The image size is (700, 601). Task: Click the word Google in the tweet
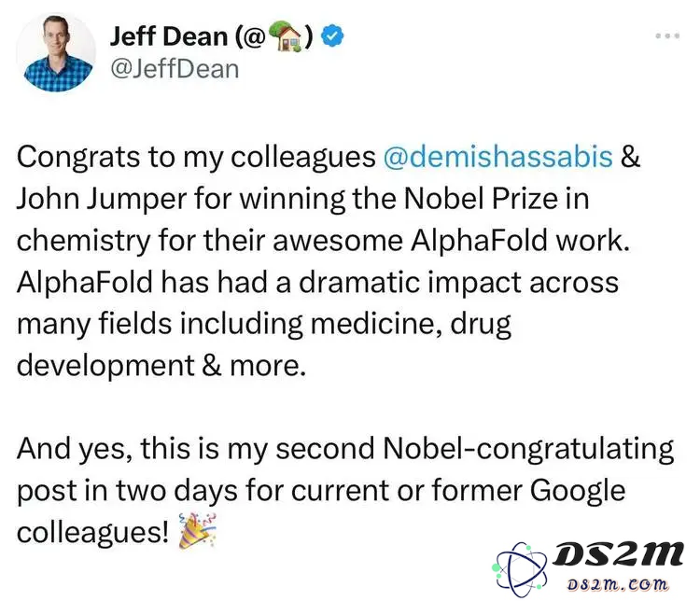[x=578, y=491]
